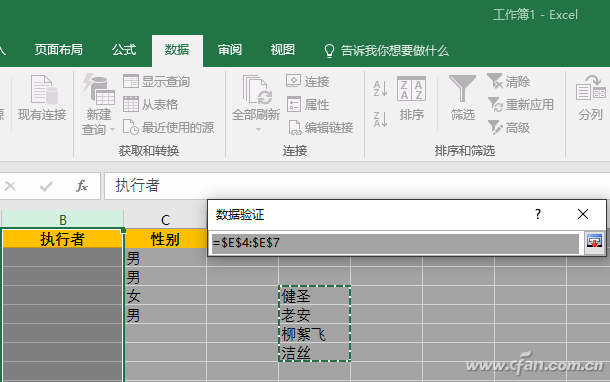Expand the data validation dialog range button
Image resolution: width=610 pixels, height=382 pixels.
(594, 242)
